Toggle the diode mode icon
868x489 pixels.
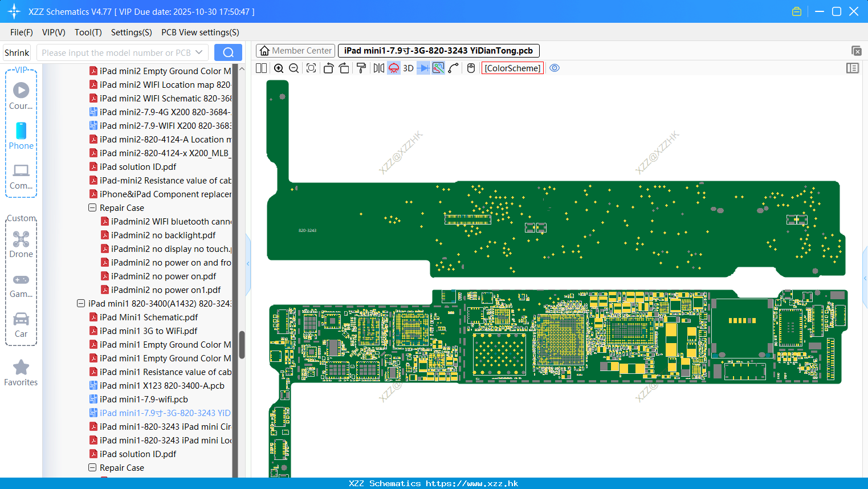[423, 68]
